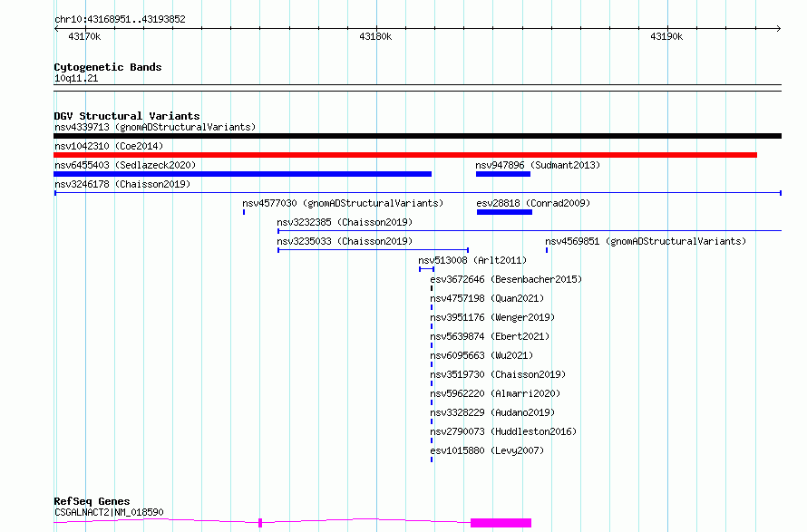The height and width of the screenshot is (532, 807).
Task: Click the 43170k ruler tick label
Action: pyautogui.click(x=84, y=36)
